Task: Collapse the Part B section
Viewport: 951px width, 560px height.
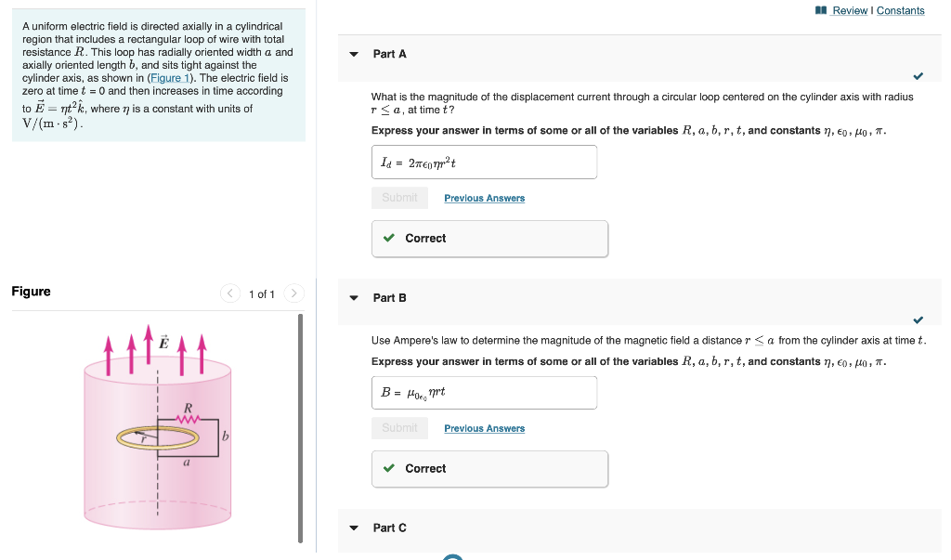Action: [354, 297]
